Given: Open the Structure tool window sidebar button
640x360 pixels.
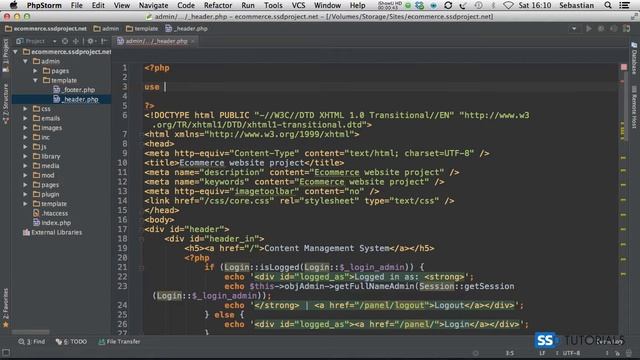Looking at the screenshot, I should click(x=6, y=103).
